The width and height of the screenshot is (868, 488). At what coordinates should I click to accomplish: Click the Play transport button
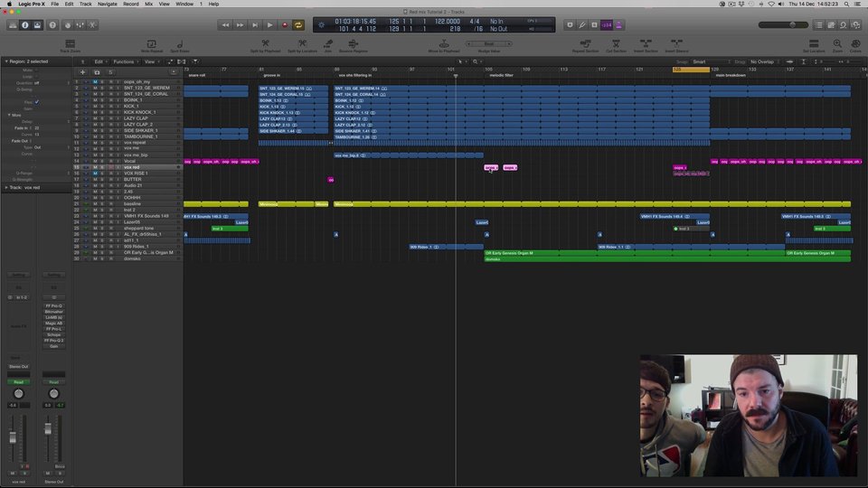[x=269, y=25]
